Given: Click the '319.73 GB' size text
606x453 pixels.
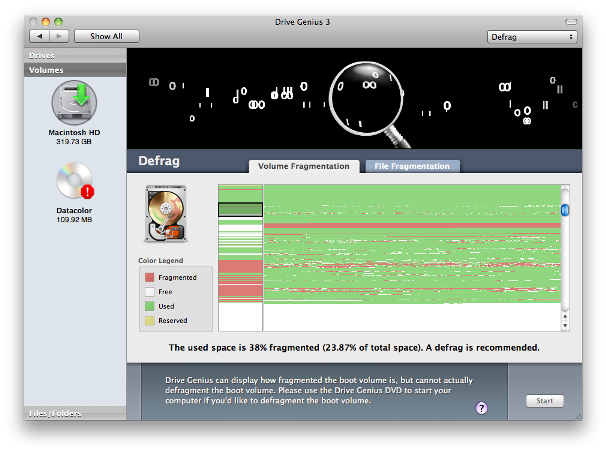Looking at the screenshot, I should click(x=74, y=142).
